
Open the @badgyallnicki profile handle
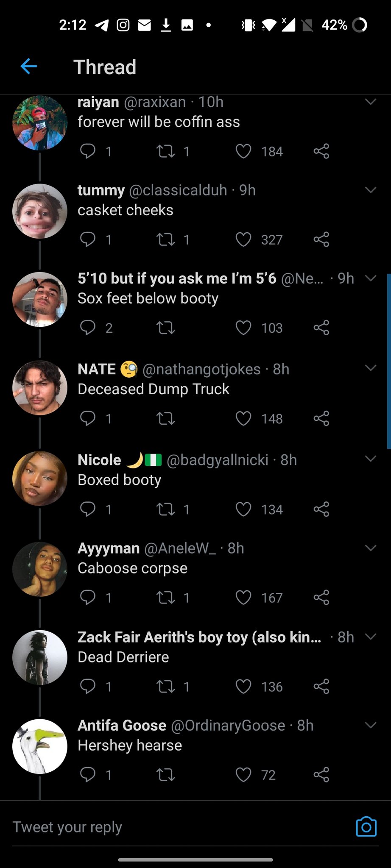tap(218, 460)
